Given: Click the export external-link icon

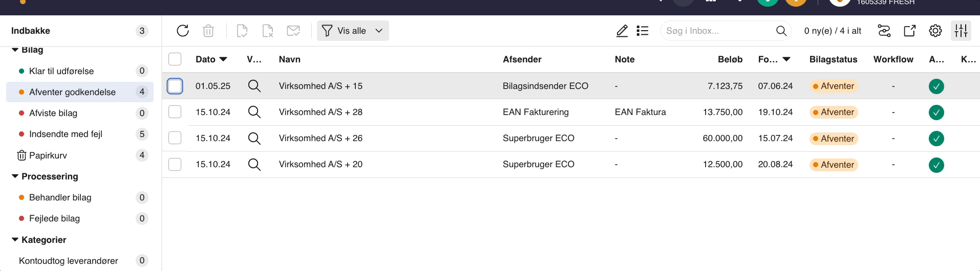Looking at the screenshot, I should [x=910, y=31].
